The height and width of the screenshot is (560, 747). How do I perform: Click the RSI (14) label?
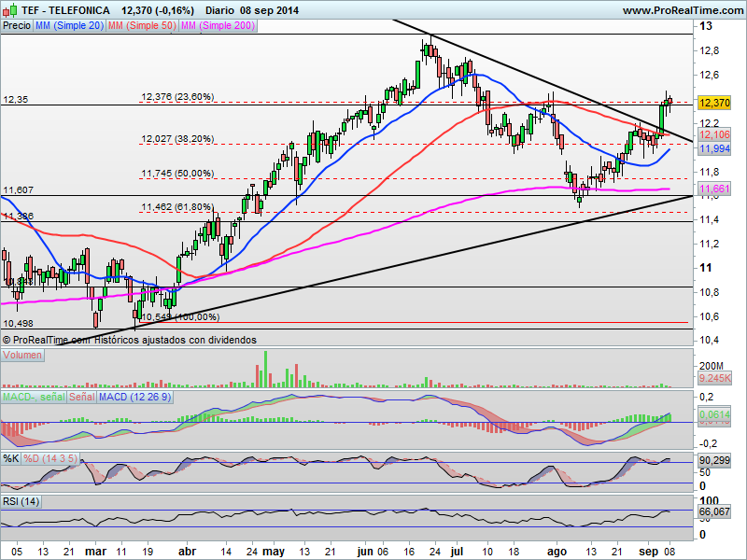pyautogui.click(x=21, y=501)
